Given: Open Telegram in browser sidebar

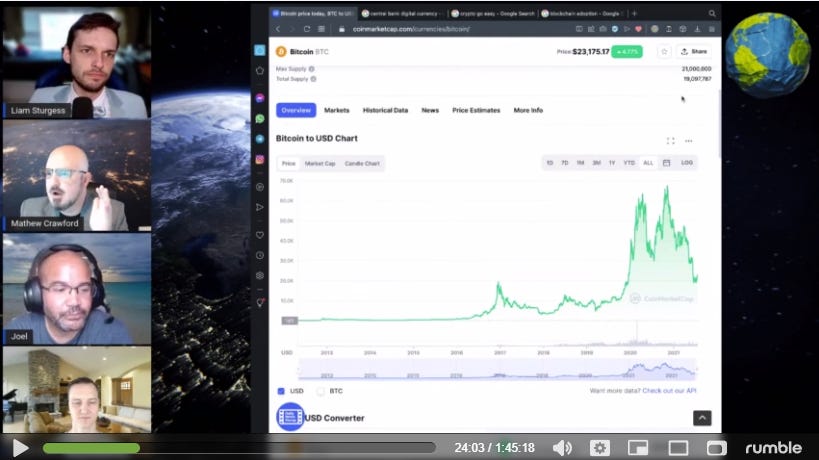Looking at the screenshot, I should coord(260,139).
